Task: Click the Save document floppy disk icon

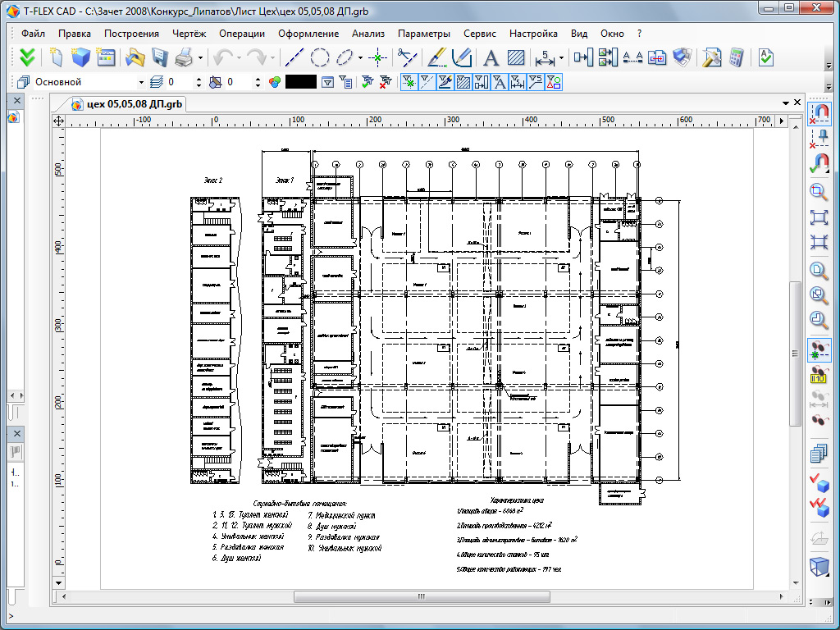Action: (x=160, y=57)
